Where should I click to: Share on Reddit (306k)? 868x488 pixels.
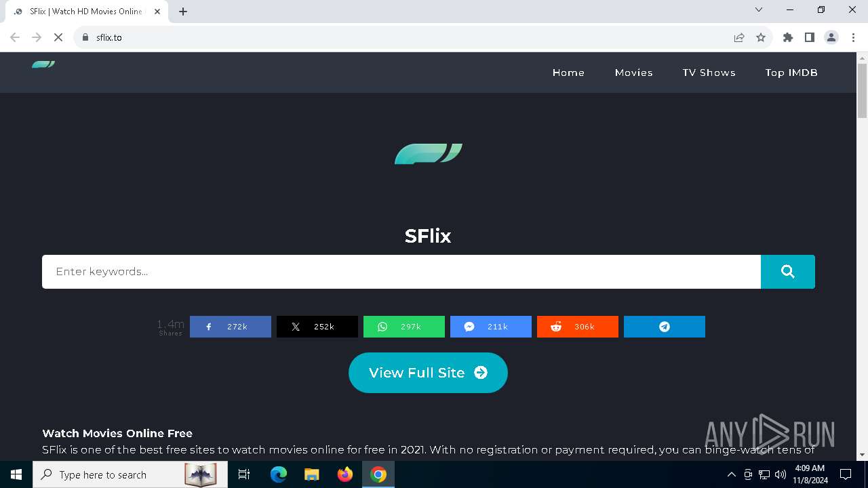[578, 327]
